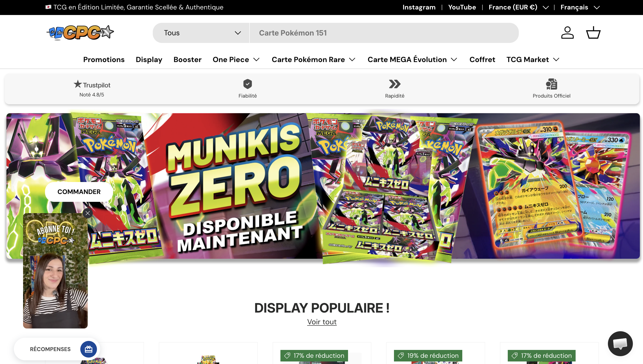Open the Promotions menu item
643x364 pixels.
pos(104,60)
